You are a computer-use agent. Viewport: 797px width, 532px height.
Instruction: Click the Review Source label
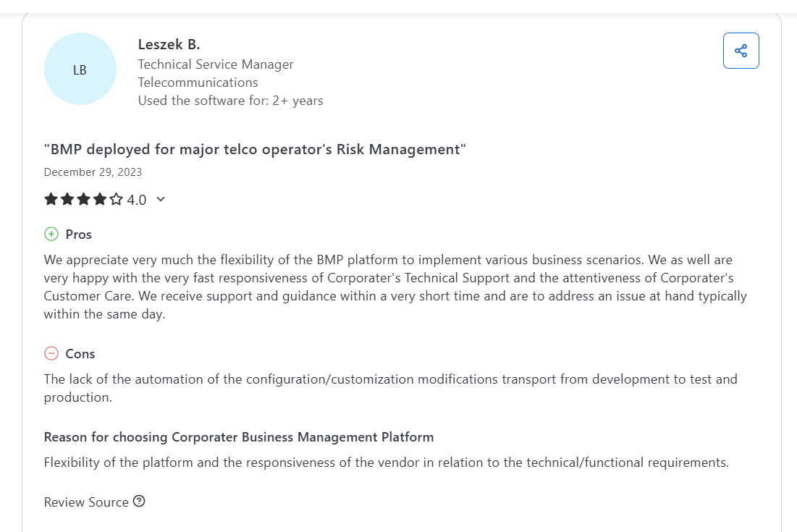(86, 502)
